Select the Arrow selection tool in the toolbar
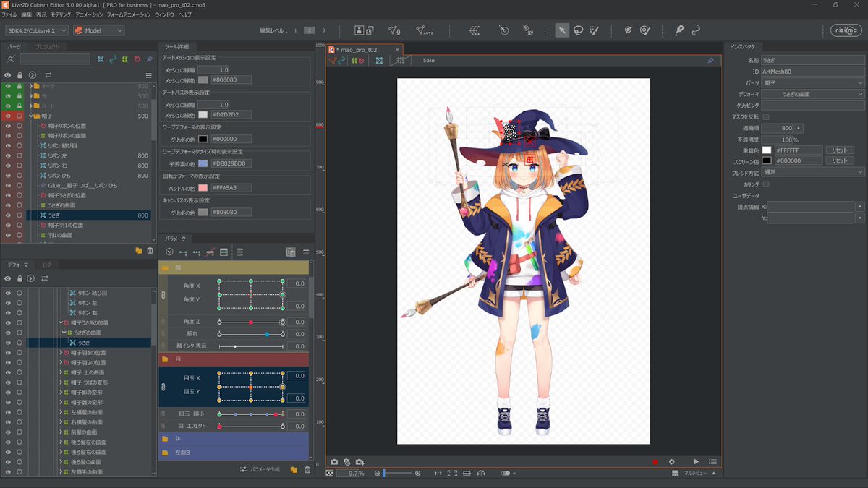 click(563, 30)
